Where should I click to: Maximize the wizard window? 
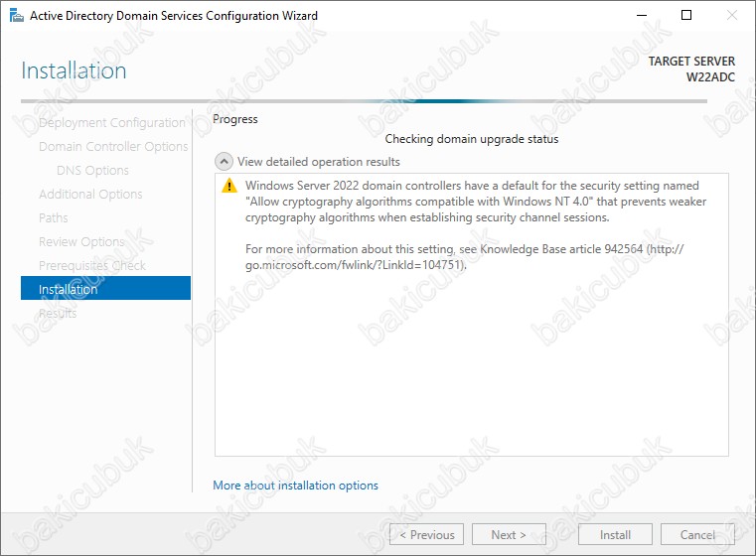[x=686, y=16]
